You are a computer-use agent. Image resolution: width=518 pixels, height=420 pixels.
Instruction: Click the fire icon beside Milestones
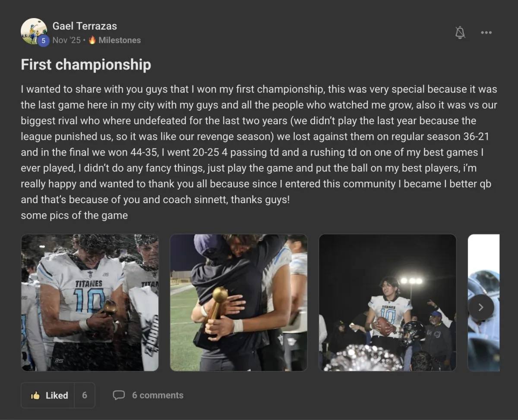[x=92, y=40]
